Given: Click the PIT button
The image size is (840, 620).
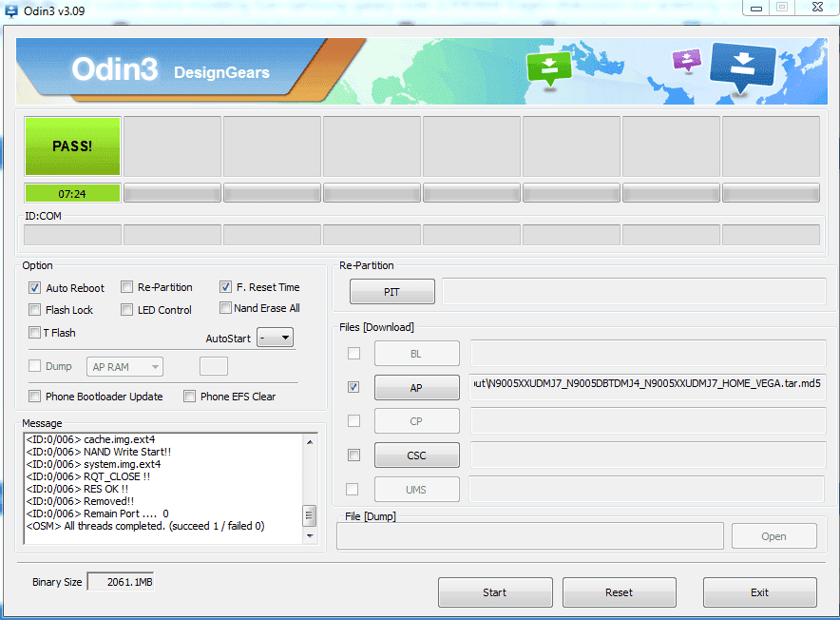Looking at the screenshot, I should point(392,292).
